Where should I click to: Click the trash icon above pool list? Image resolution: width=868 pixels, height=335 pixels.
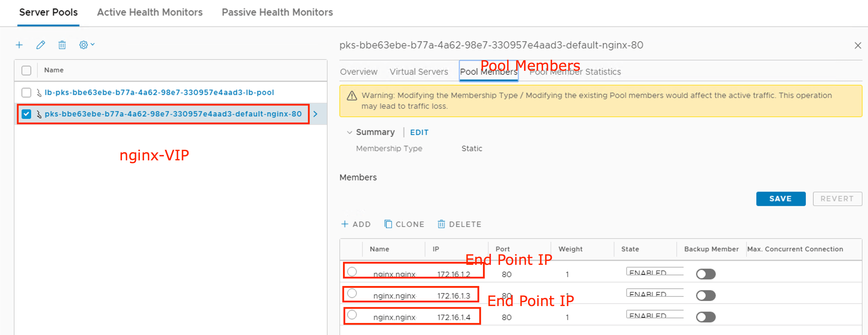(62, 45)
